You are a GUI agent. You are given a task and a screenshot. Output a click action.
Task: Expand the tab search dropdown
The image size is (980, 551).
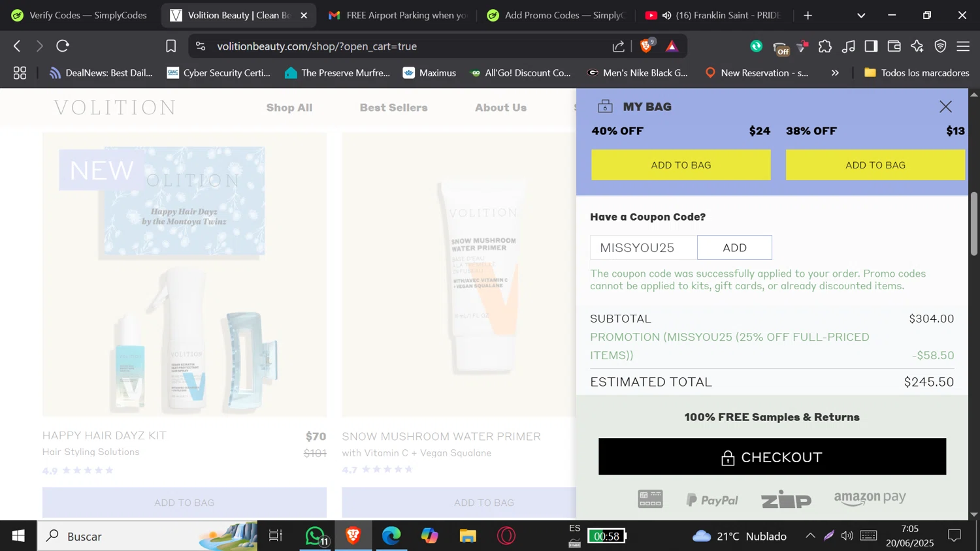coord(861,16)
